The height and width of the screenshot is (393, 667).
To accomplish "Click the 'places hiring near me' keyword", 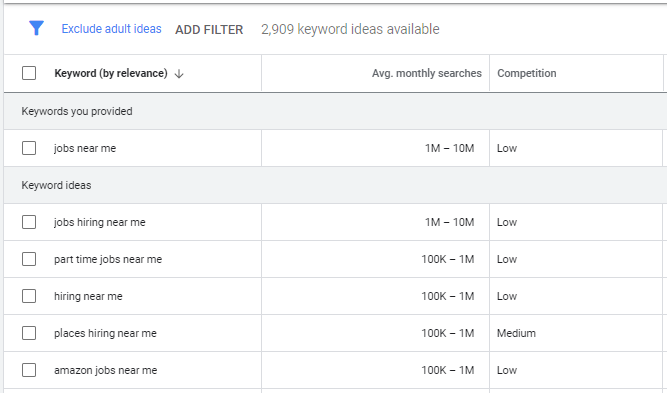I will tap(105, 333).
